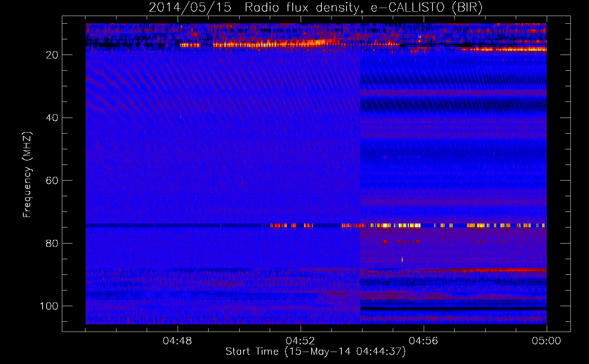Click the '20' frequency tick label
589x364 pixels.
pos(52,55)
